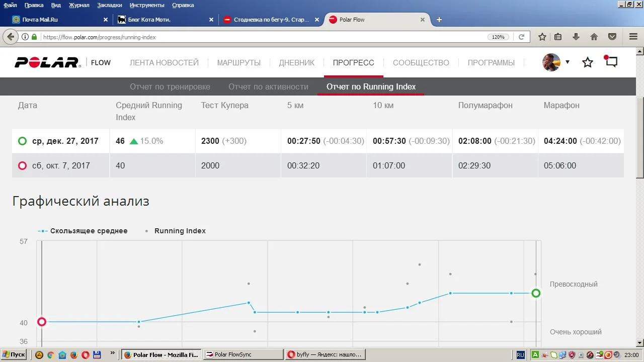Go to the ДНЕВНИК section
The width and height of the screenshot is (644, 362).
pos(296,63)
